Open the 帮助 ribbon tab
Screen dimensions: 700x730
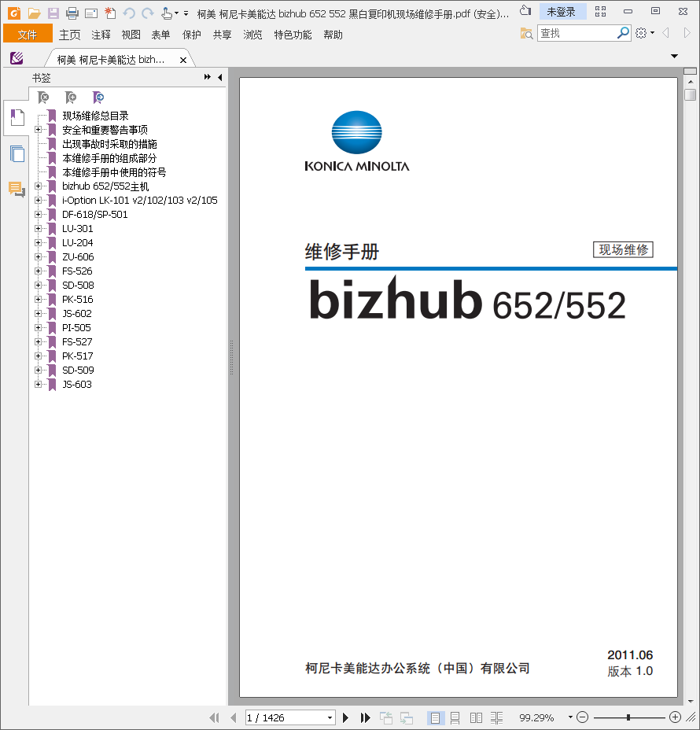(333, 35)
